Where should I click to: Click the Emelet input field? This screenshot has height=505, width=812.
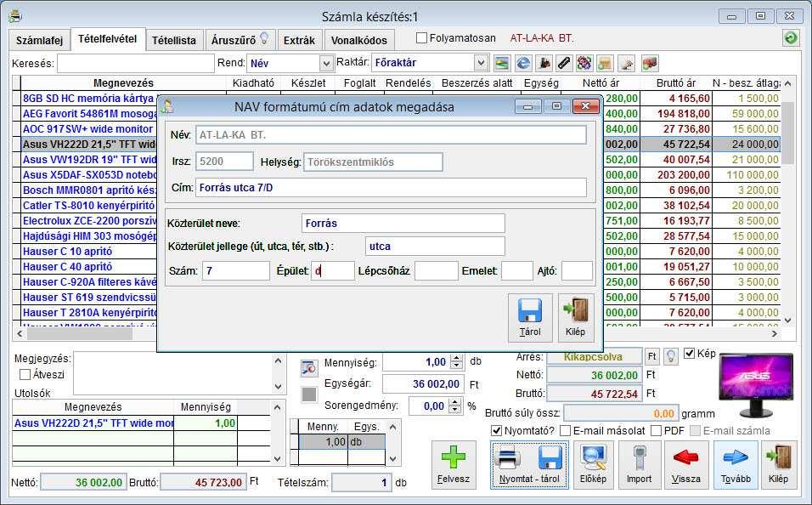click(x=516, y=270)
